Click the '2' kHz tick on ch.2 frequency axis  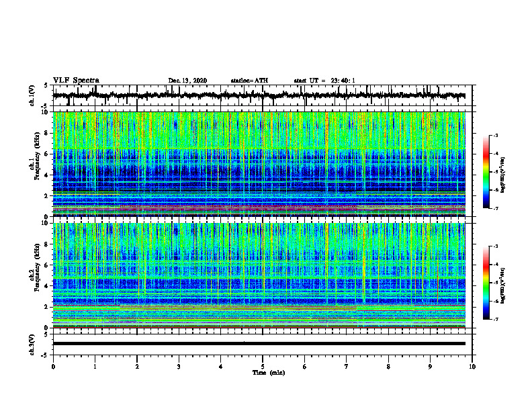(47, 307)
